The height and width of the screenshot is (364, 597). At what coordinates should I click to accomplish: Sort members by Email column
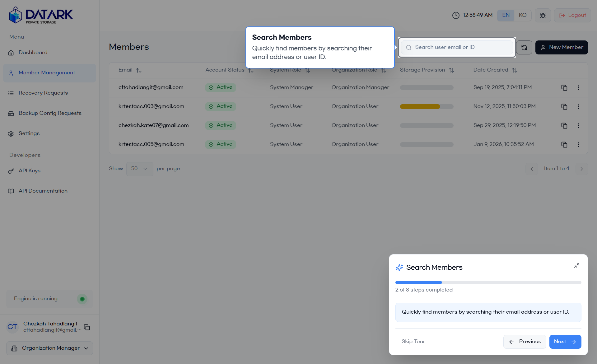(138, 70)
